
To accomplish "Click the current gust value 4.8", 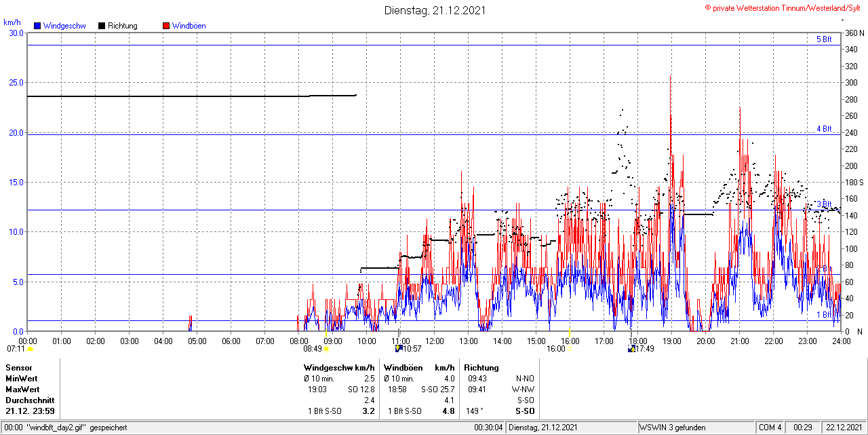I will click(x=448, y=411).
